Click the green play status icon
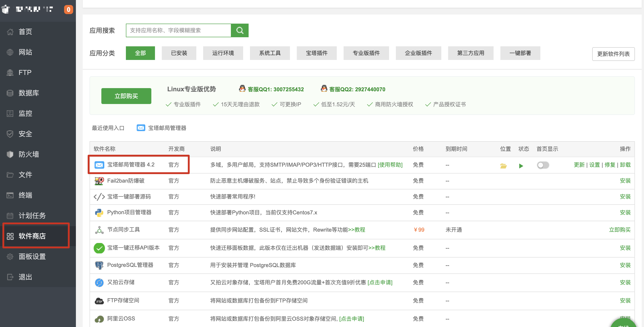This screenshot has width=644, height=327. click(x=521, y=166)
